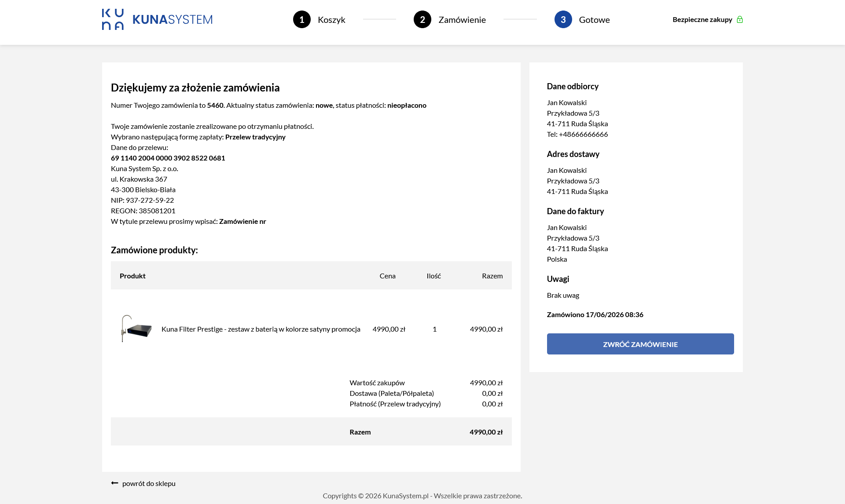Click the Uwagi heading

[558, 279]
